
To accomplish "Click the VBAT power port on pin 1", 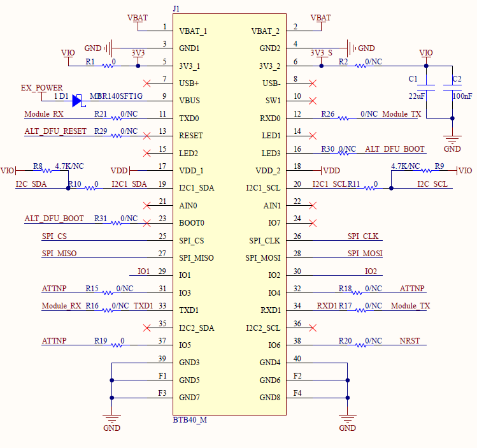I will (x=138, y=18).
